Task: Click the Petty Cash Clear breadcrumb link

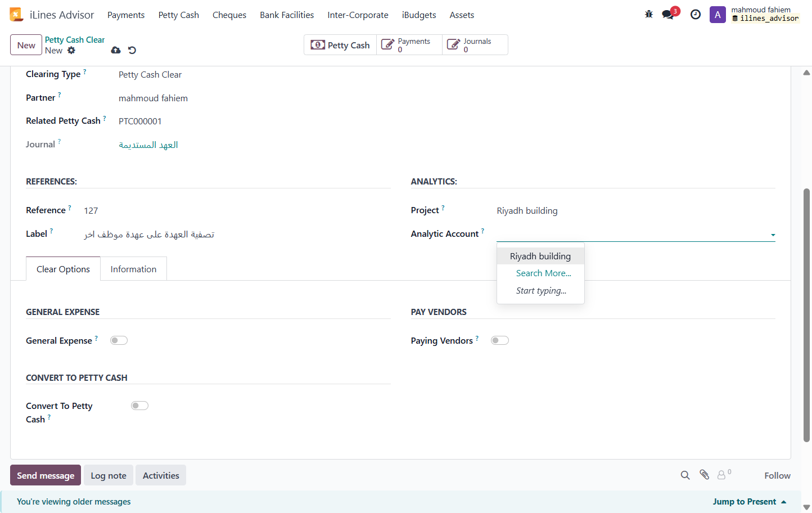Action: pyautogui.click(x=75, y=40)
